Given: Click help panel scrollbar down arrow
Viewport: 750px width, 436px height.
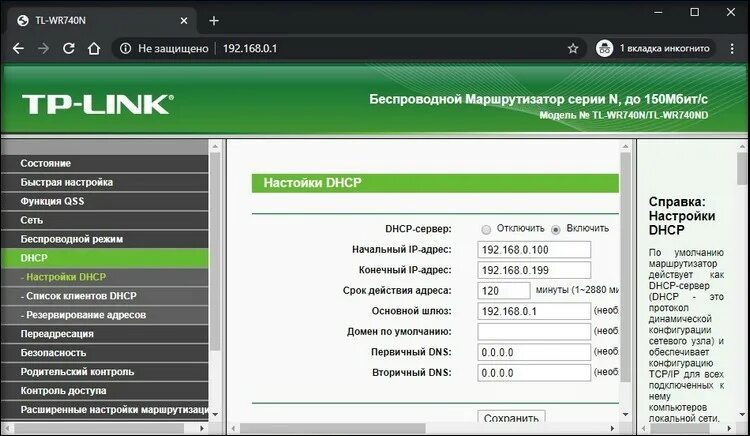Looking at the screenshot, I should (x=742, y=414).
